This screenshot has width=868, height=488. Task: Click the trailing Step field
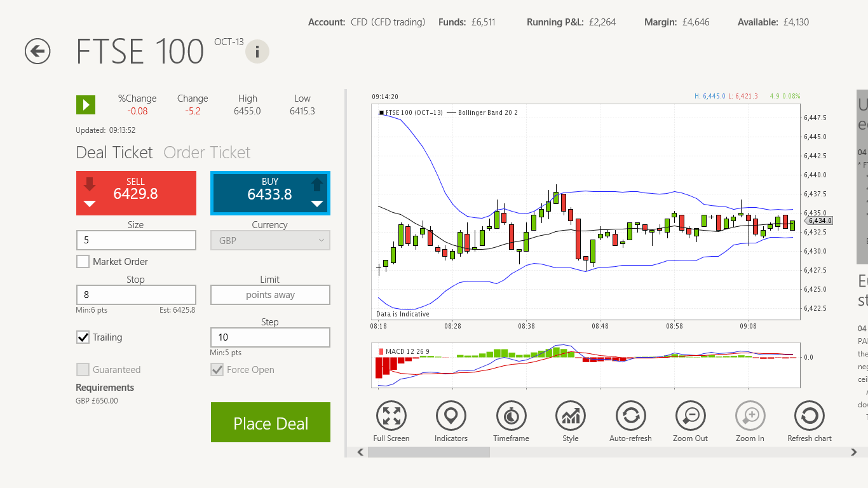(270, 337)
